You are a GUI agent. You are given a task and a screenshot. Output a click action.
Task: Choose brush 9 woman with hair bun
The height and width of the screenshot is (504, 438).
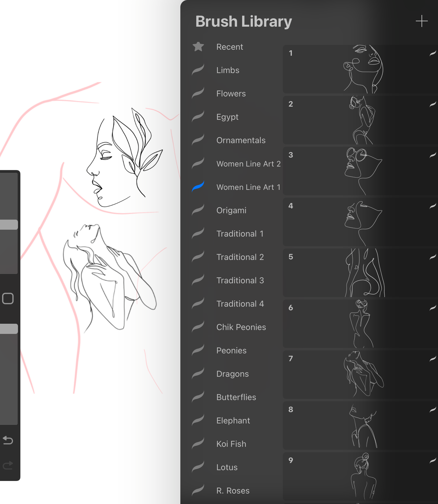click(361, 476)
